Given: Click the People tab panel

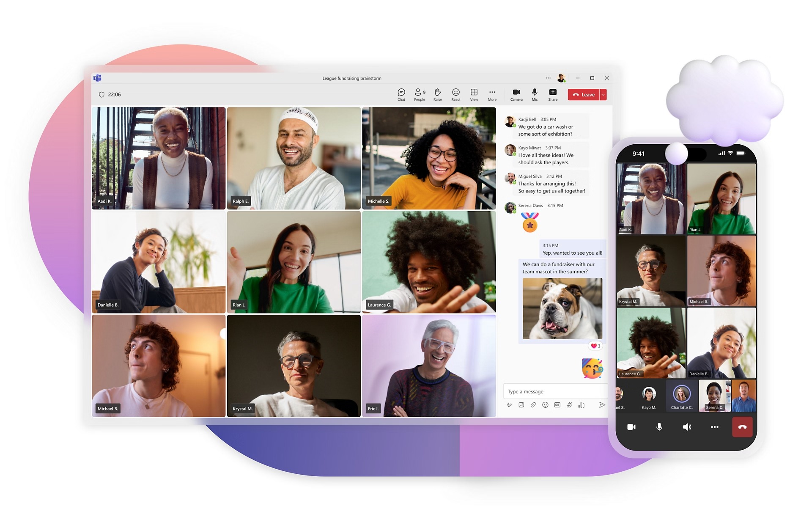Looking at the screenshot, I should 418,94.
